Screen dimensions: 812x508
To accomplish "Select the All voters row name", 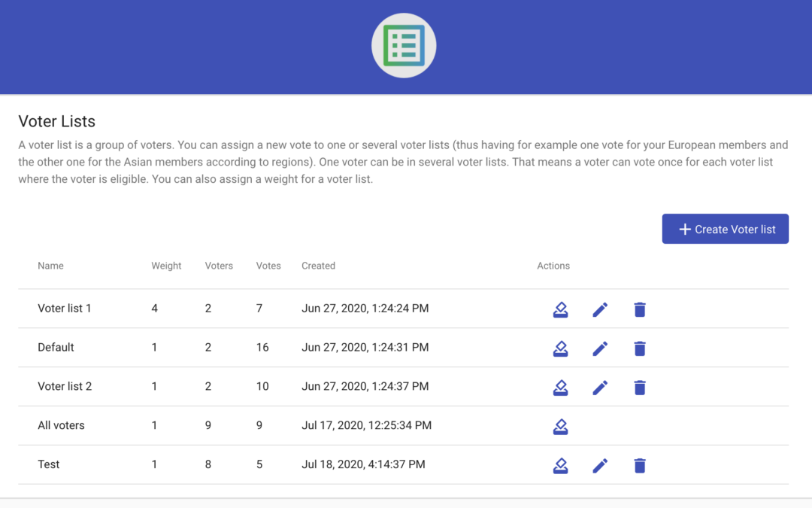I will point(61,425).
